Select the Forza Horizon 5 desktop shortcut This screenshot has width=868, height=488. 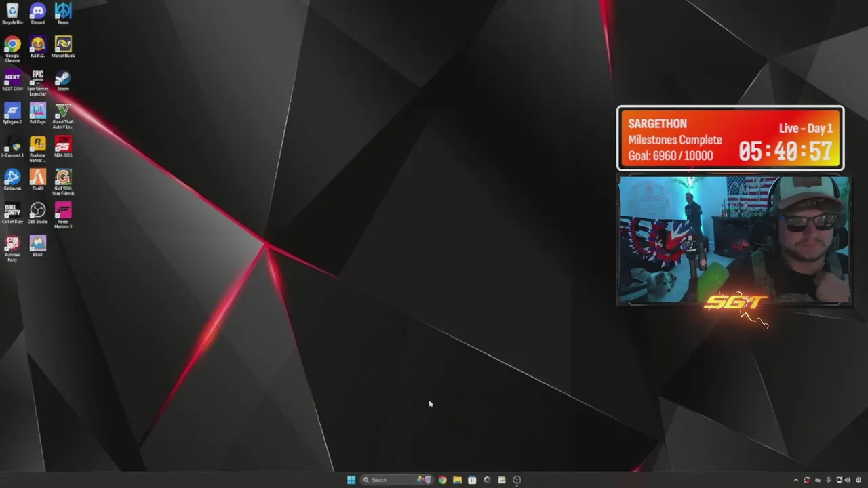[63, 216]
